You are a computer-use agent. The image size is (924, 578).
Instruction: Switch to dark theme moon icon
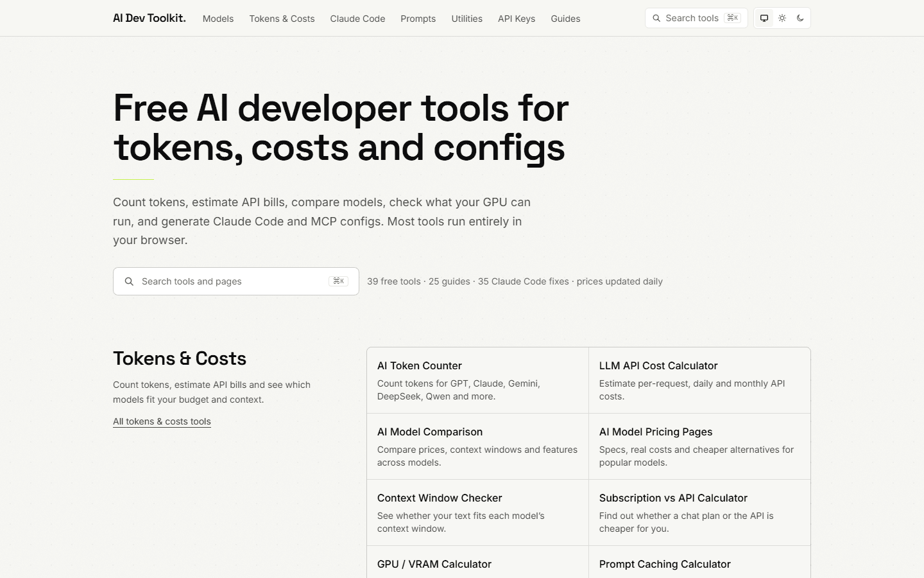pos(800,18)
